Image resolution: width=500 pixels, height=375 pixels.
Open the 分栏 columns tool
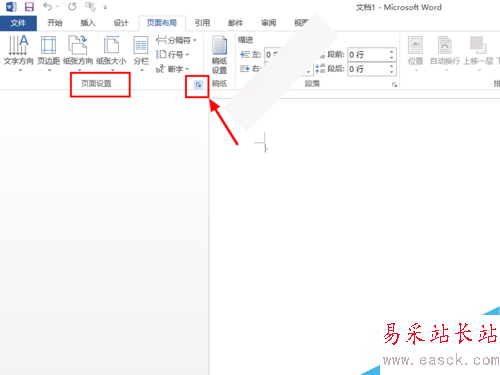(141, 53)
